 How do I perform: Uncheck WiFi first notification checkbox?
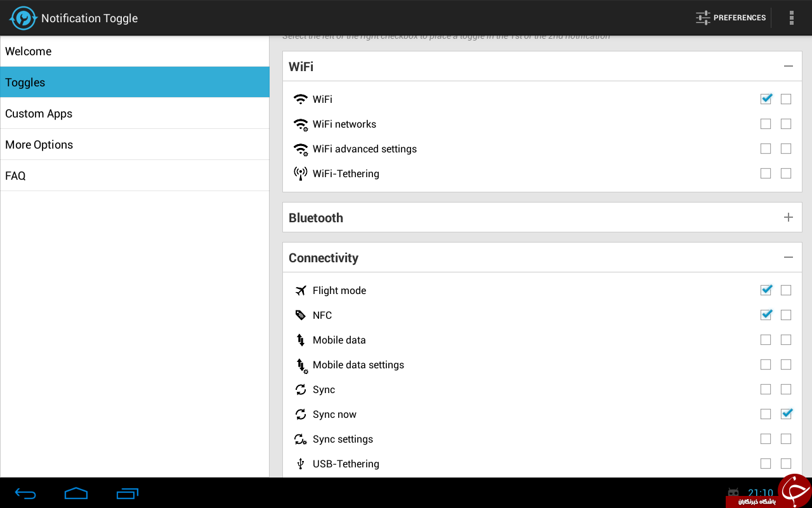766,98
